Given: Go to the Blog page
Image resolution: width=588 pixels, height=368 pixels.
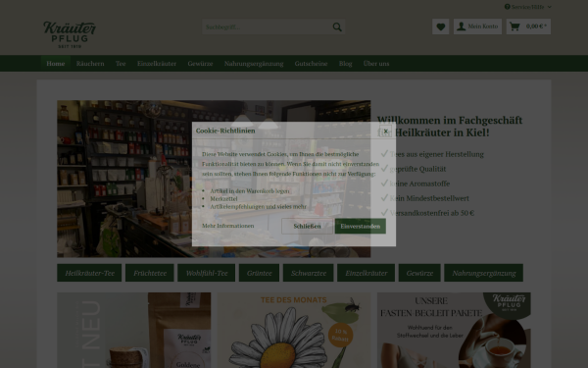Looking at the screenshot, I should click(345, 64).
